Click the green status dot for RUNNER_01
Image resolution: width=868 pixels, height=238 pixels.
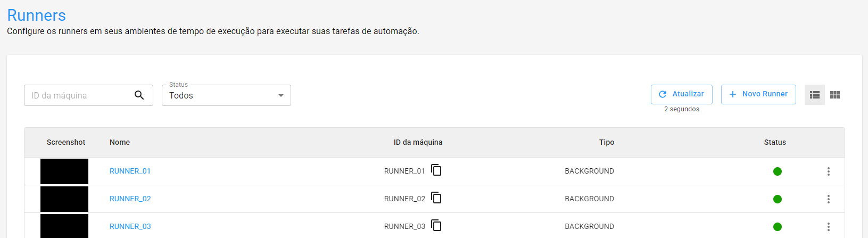point(777,171)
